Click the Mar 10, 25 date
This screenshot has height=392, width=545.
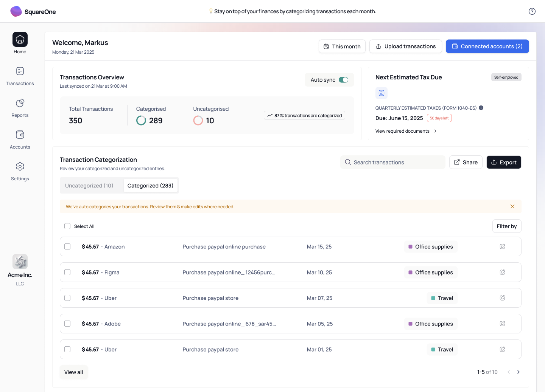[x=319, y=272]
